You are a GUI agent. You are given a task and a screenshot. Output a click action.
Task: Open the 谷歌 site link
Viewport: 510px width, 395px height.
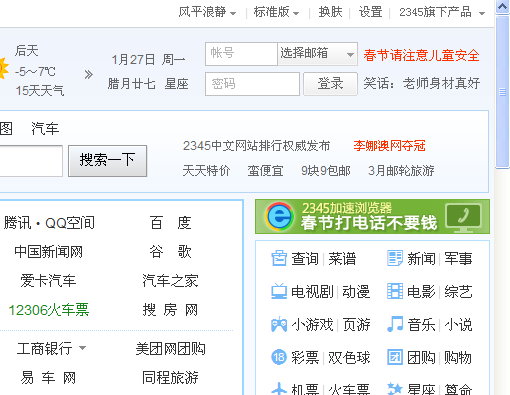tap(170, 252)
